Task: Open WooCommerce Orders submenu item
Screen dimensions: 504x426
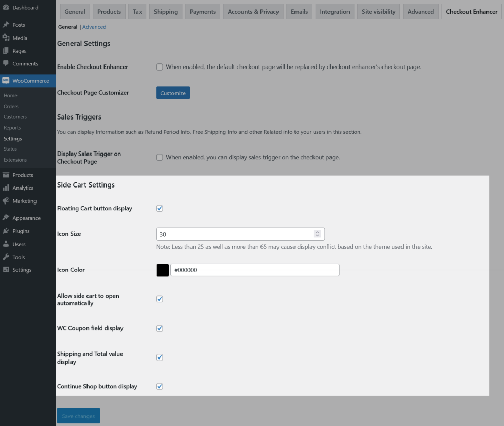Action: [11, 106]
